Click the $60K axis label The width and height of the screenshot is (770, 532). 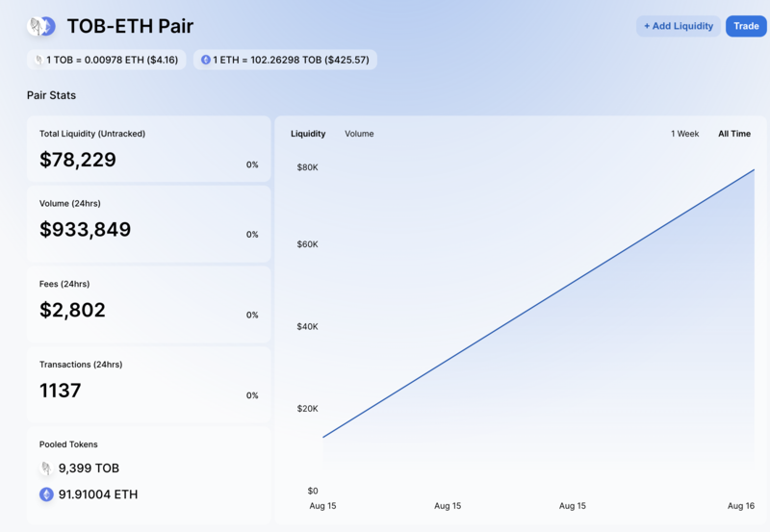pos(307,244)
